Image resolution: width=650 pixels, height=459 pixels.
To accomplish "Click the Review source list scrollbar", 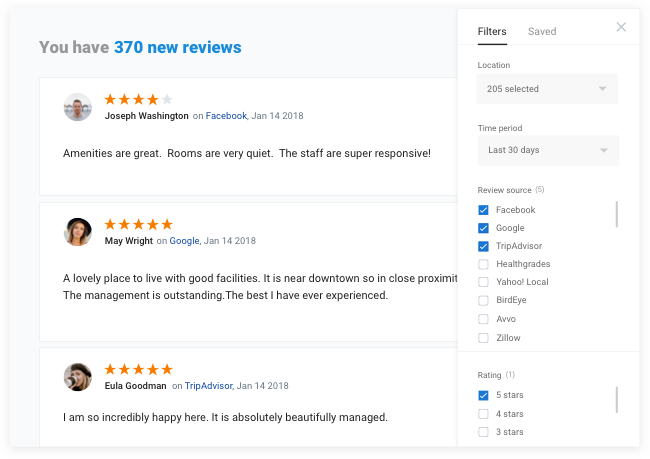I will coord(617,214).
